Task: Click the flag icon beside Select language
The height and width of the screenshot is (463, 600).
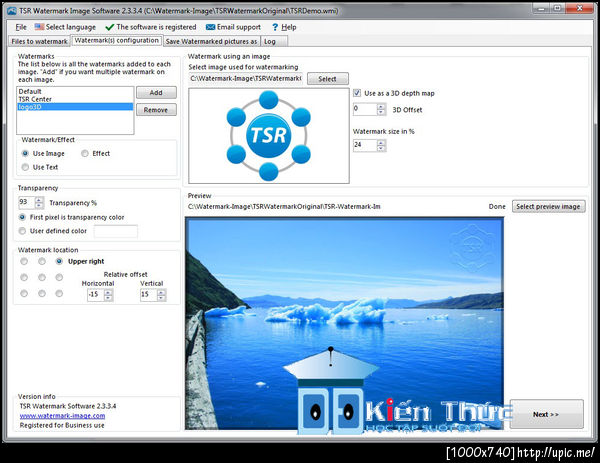Action: coord(39,27)
